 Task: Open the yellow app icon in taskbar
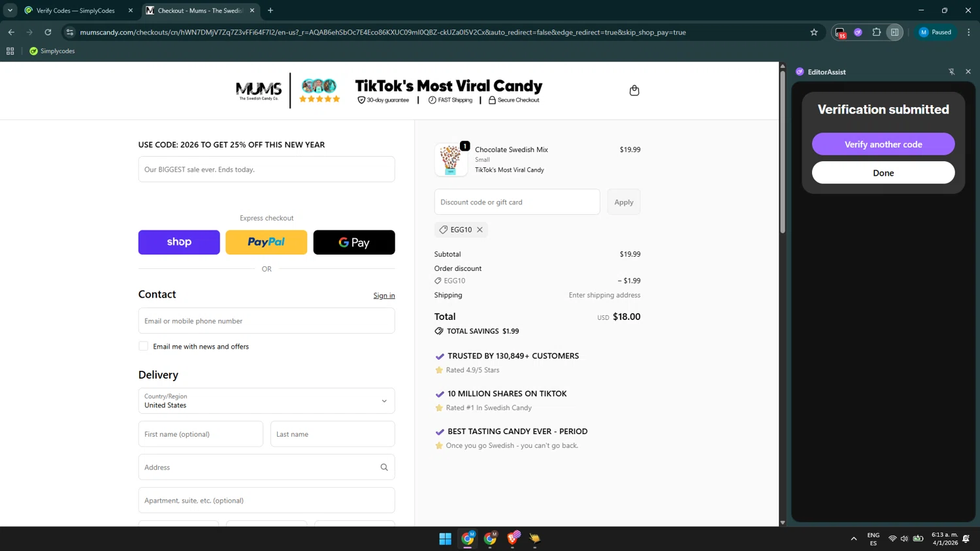[535, 539]
